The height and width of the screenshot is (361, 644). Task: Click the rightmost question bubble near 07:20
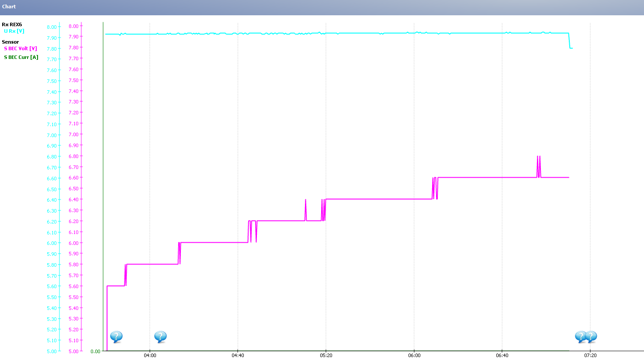pyautogui.click(x=591, y=337)
